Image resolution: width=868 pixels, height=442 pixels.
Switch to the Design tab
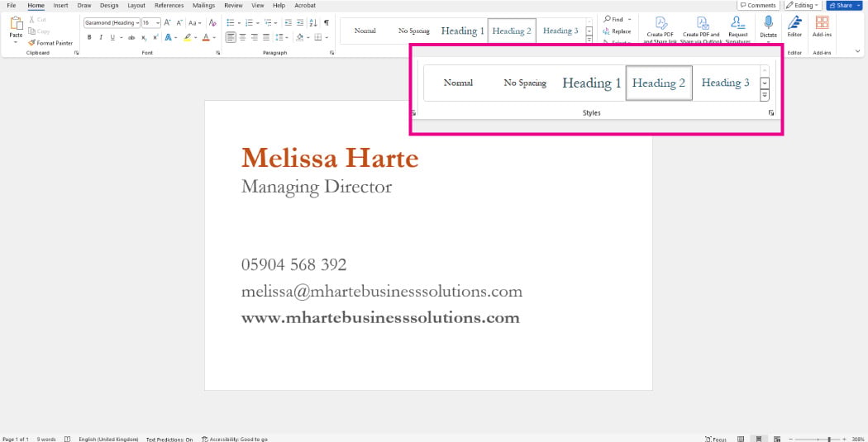click(109, 6)
